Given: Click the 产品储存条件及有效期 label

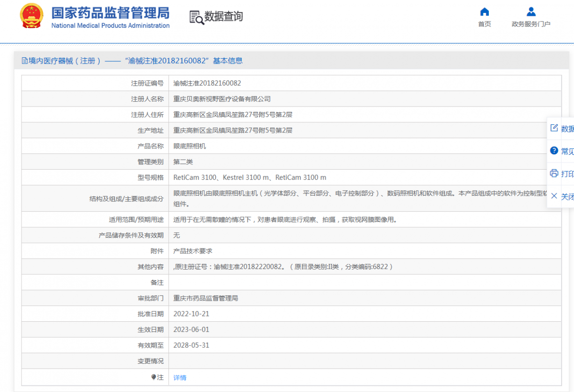Looking at the screenshot, I should coord(131,235).
